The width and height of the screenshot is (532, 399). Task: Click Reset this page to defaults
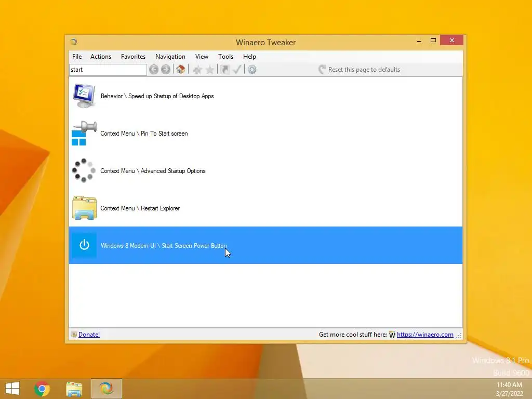coord(360,70)
